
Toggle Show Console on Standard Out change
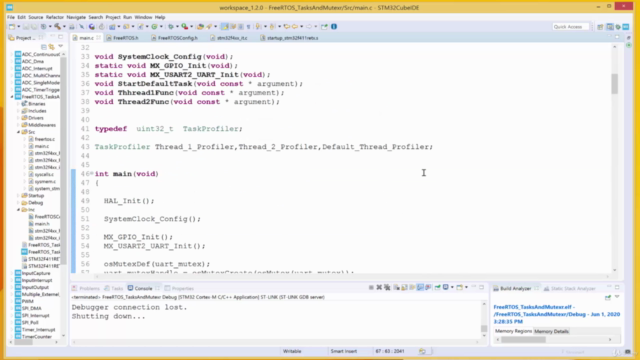point(420,287)
